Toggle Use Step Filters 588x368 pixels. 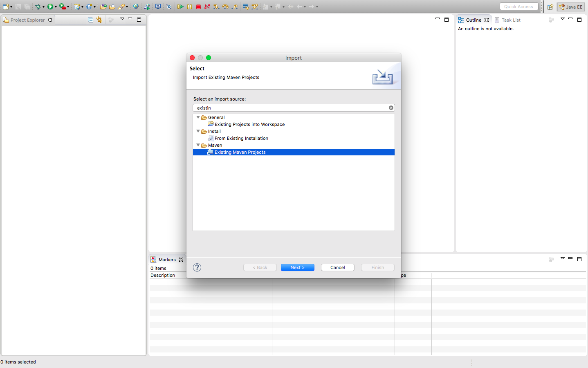(254, 7)
